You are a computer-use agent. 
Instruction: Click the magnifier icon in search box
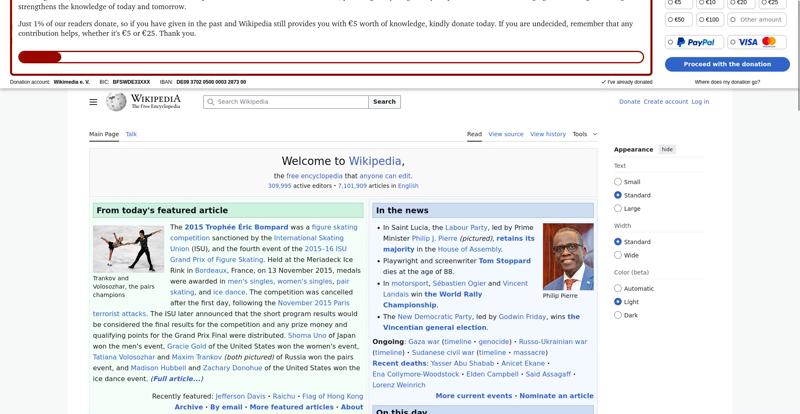point(210,102)
